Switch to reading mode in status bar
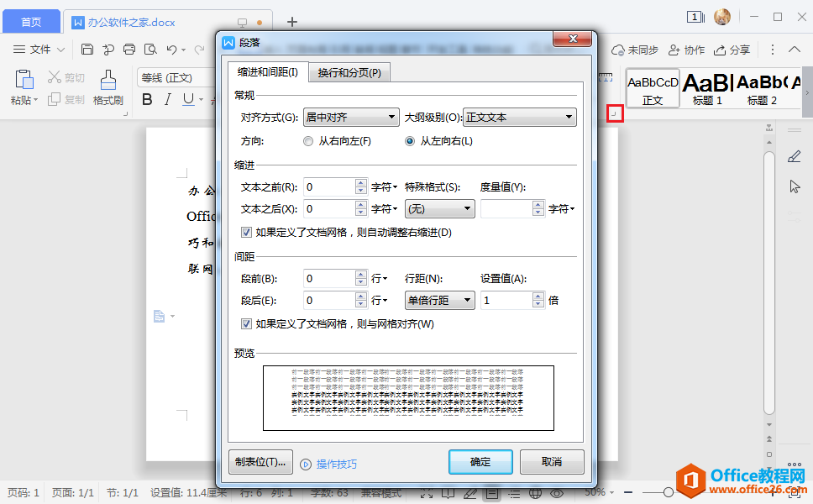Viewport: 813px width, 504px height. coord(448,493)
